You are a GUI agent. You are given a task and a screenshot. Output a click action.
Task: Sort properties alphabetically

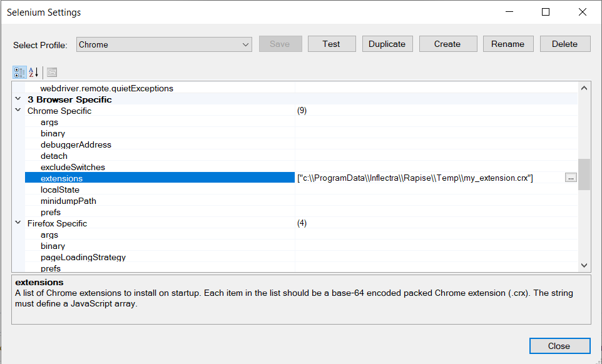[x=34, y=72]
